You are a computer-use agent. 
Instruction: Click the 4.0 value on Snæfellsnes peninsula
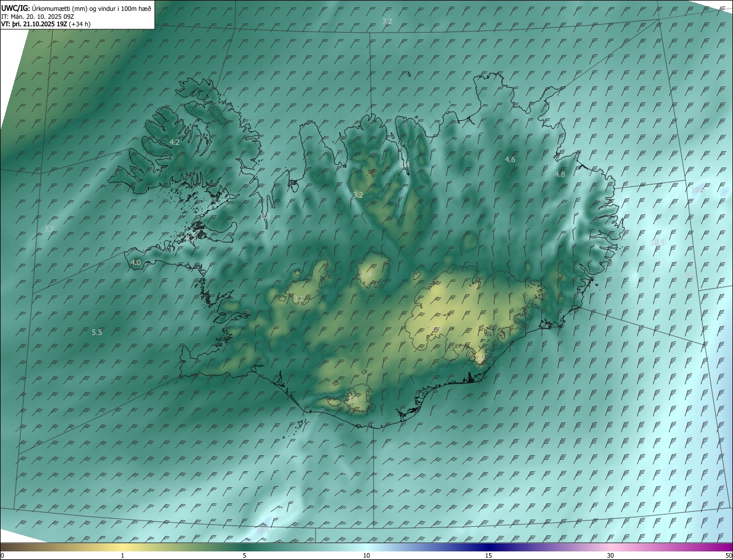tap(135, 262)
